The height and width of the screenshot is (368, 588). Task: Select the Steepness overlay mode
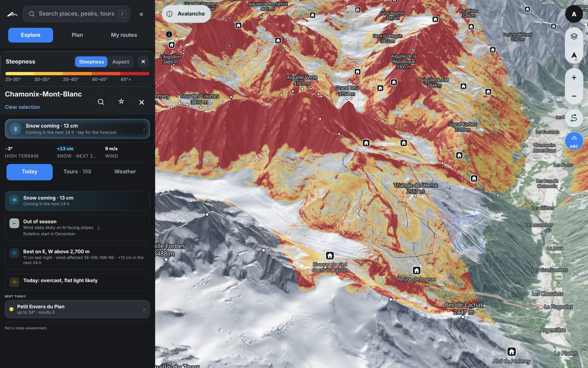pyautogui.click(x=91, y=62)
